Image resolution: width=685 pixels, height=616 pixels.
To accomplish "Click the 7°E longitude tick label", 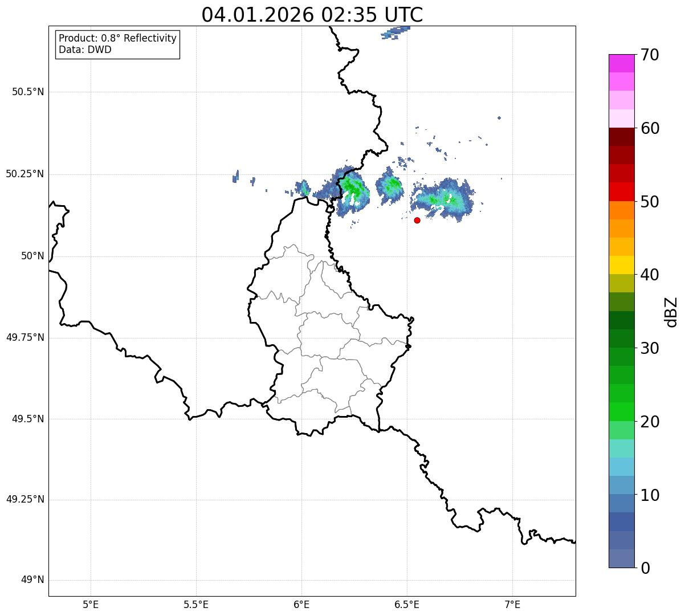I will point(512,604).
